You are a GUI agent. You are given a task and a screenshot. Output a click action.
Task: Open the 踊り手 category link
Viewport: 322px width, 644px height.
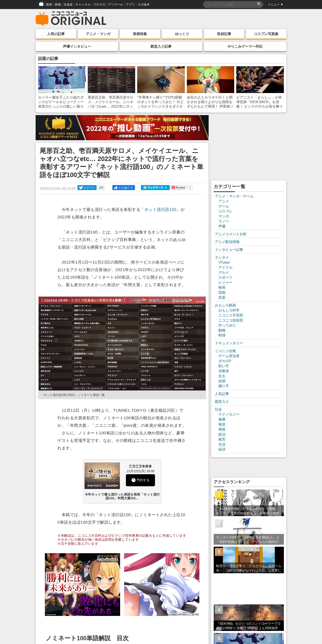point(224,386)
